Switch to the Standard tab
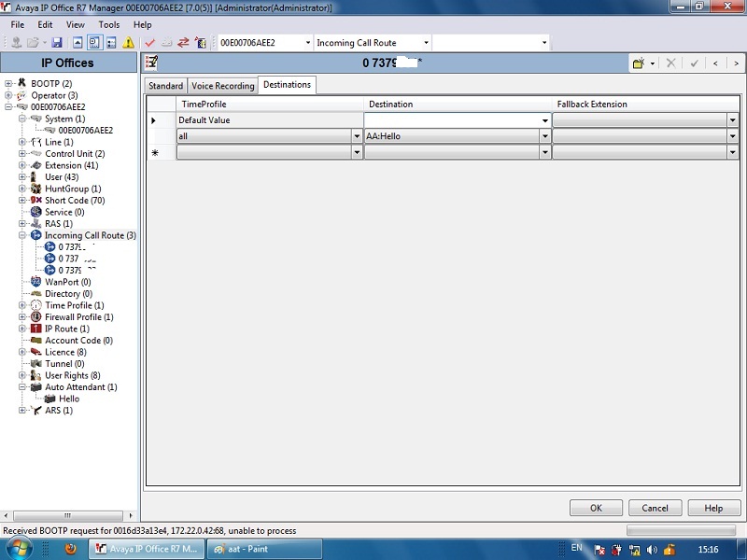This screenshot has height=560, width=747. click(x=165, y=86)
